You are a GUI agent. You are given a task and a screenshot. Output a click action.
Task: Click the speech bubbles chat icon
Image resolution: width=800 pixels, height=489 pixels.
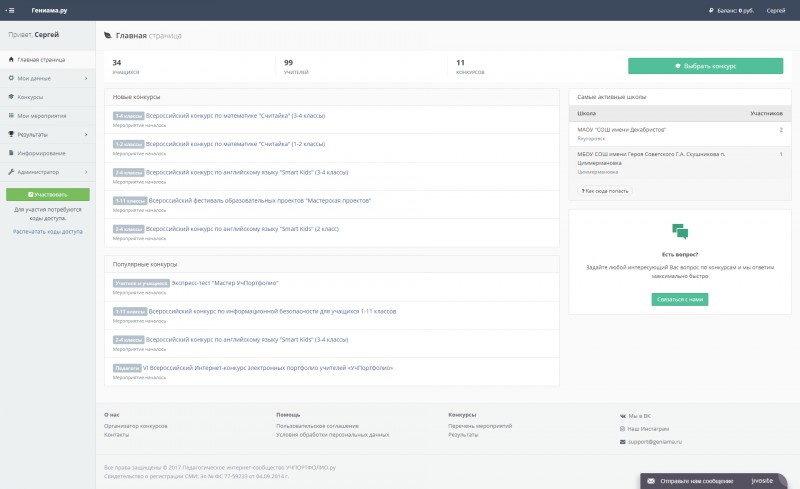click(x=680, y=231)
